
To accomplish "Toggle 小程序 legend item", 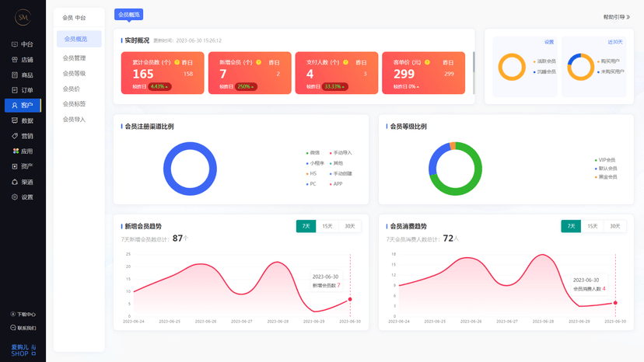I will 315,163.
